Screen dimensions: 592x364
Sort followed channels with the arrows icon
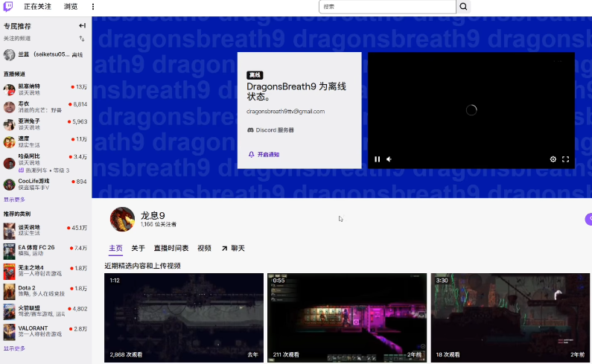(x=82, y=39)
